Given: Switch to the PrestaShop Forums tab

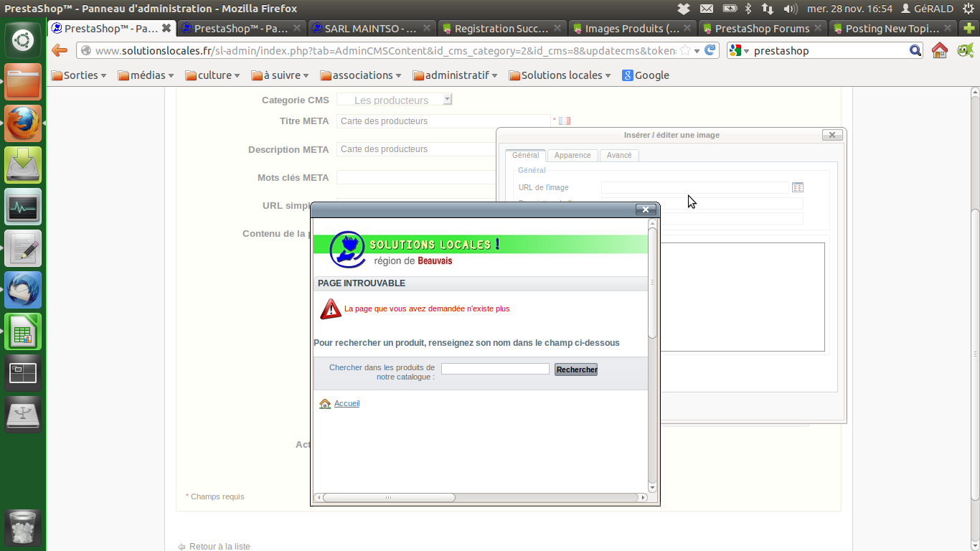Looking at the screenshot, I should [762, 29].
